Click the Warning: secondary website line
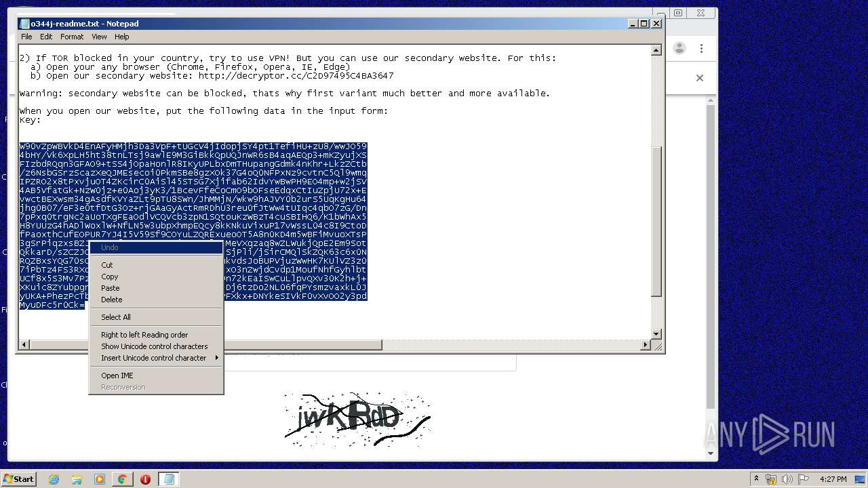 click(x=285, y=94)
